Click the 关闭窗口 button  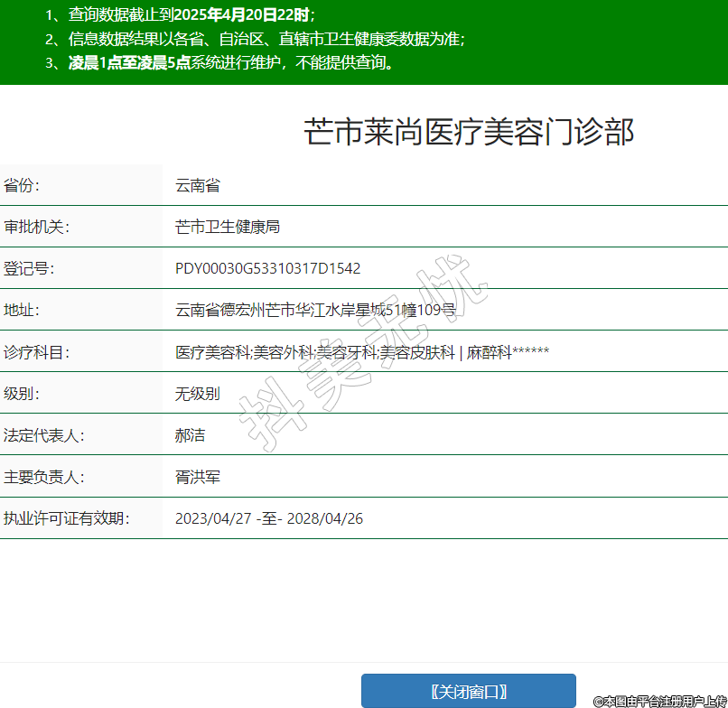(x=468, y=692)
